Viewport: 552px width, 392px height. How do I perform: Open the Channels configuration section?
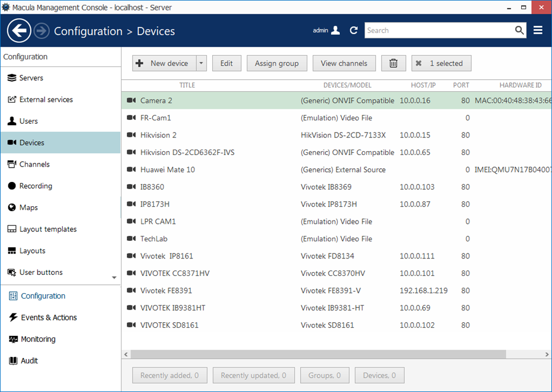pos(34,164)
